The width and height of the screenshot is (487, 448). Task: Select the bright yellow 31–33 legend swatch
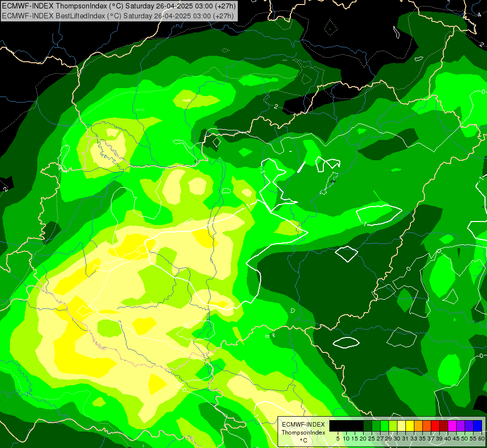pos(410,426)
